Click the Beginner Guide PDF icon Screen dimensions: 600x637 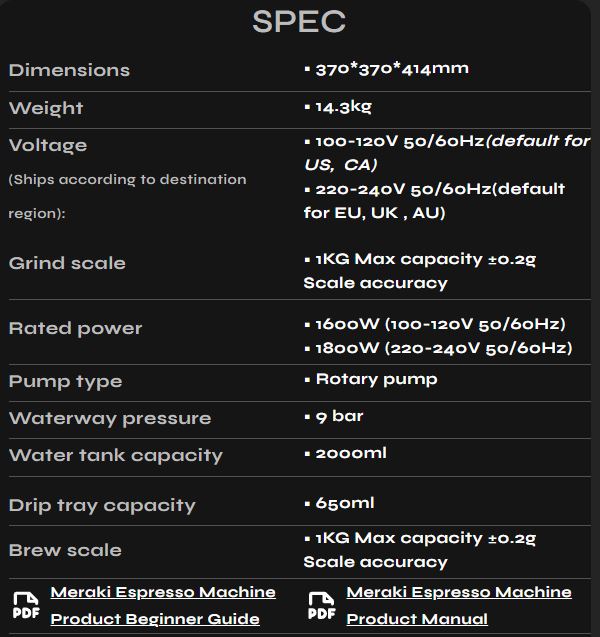[x=26, y=605]
